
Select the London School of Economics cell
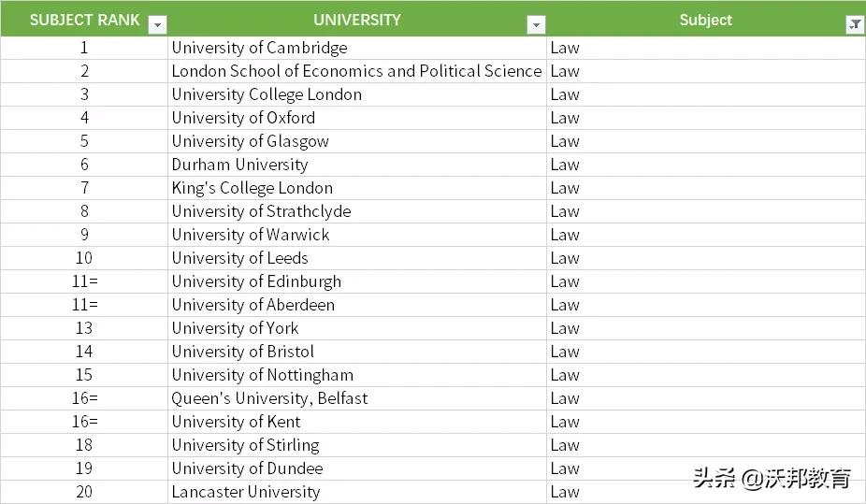[x=356, y=71]
